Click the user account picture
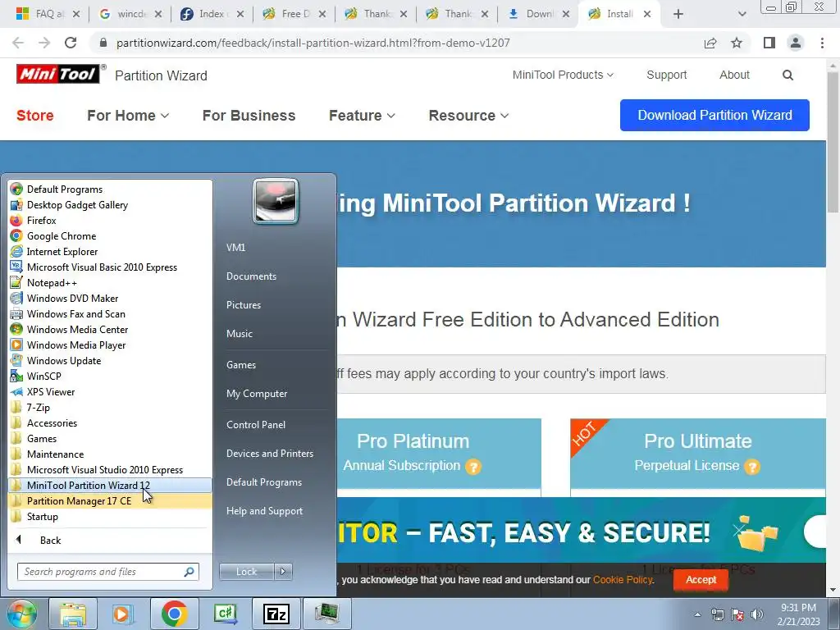The width and height of the screenshot is (840, 630). click(276, 201)
